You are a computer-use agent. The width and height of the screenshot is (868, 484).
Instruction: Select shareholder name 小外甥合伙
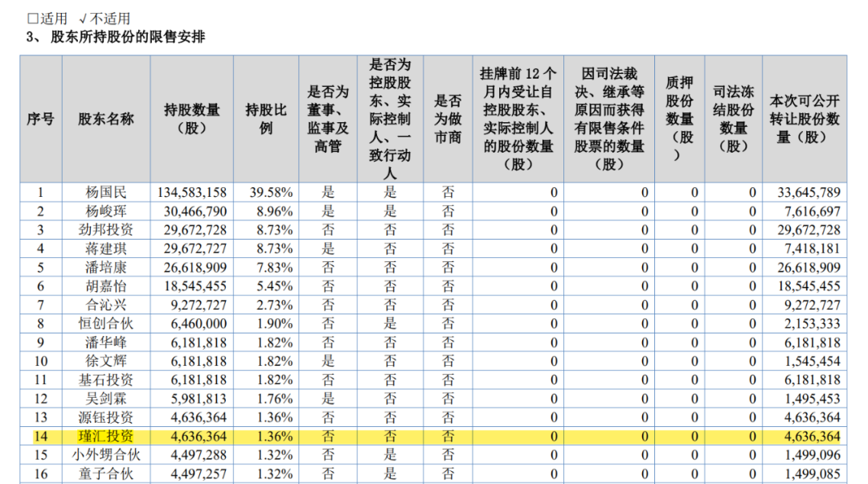(x=106, y=456)
